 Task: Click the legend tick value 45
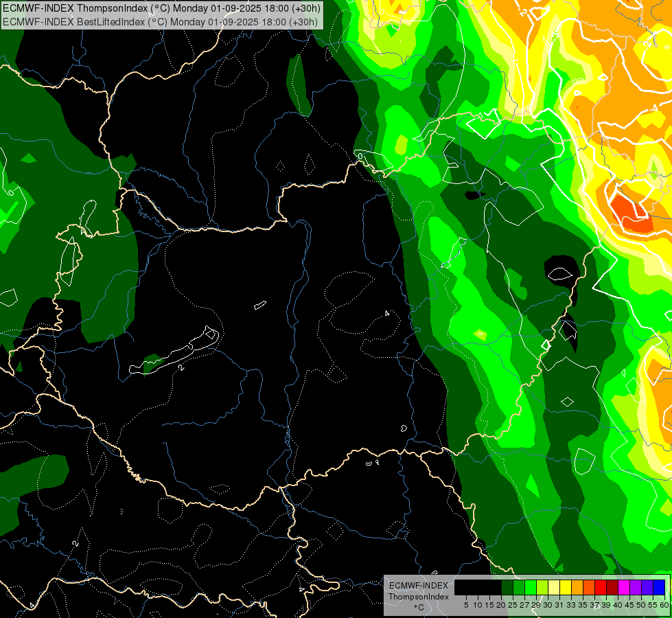629,605
